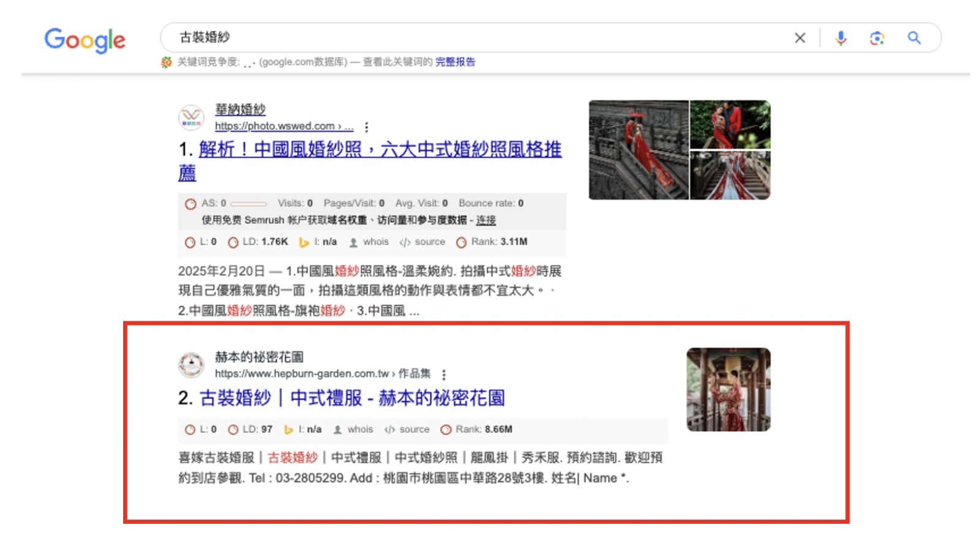980x552 pixels.
Task: Click Rank: 3.11M in first result
Action: tap(499, 242)
